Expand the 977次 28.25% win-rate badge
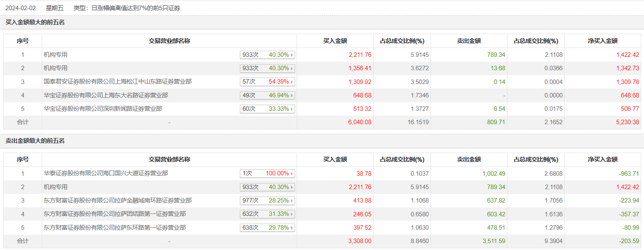 [x=267, y=200]
